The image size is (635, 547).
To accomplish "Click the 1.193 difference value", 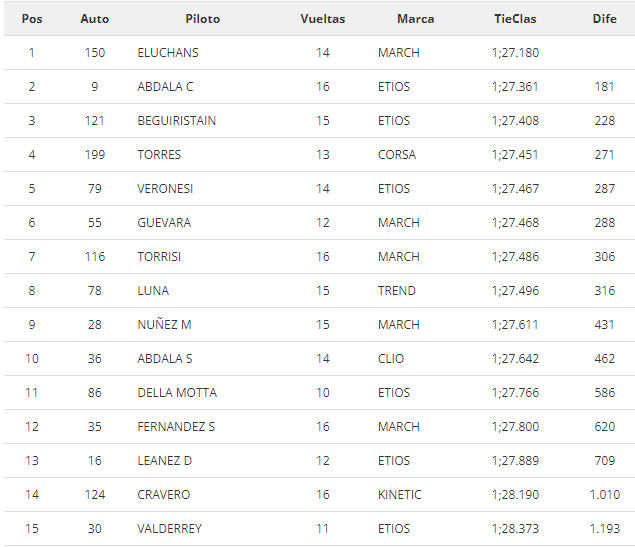I will coord(604,529).
